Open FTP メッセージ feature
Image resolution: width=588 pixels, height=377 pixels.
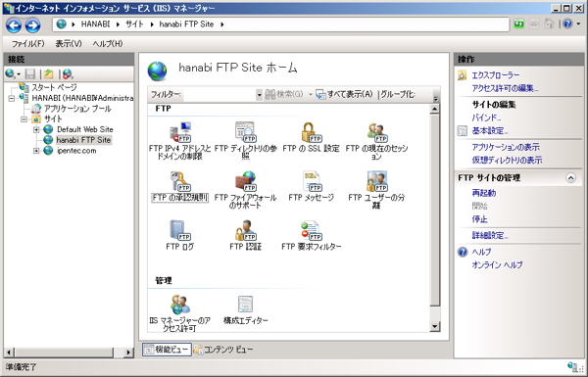311,186
